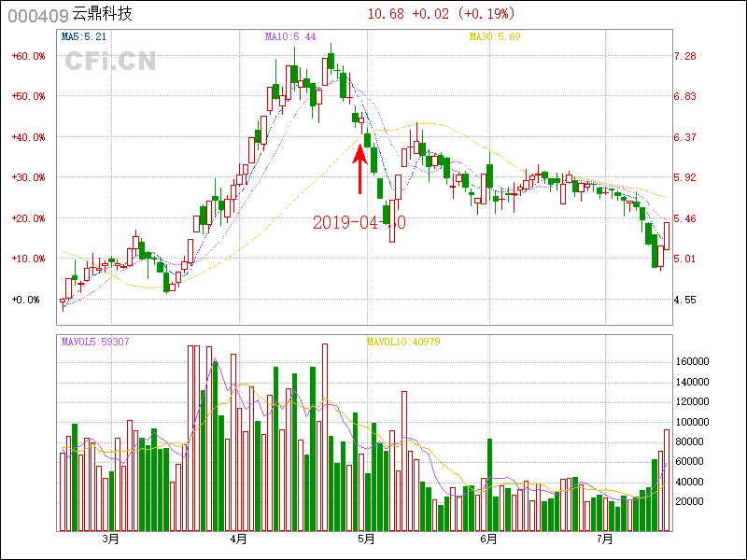Click the CFi.CN watermark logo
This screenshot has height=560, width=747.
click(x=110, y=62)
